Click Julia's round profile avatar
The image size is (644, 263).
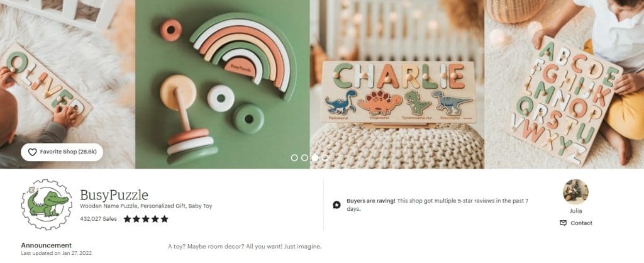(575, 192)
